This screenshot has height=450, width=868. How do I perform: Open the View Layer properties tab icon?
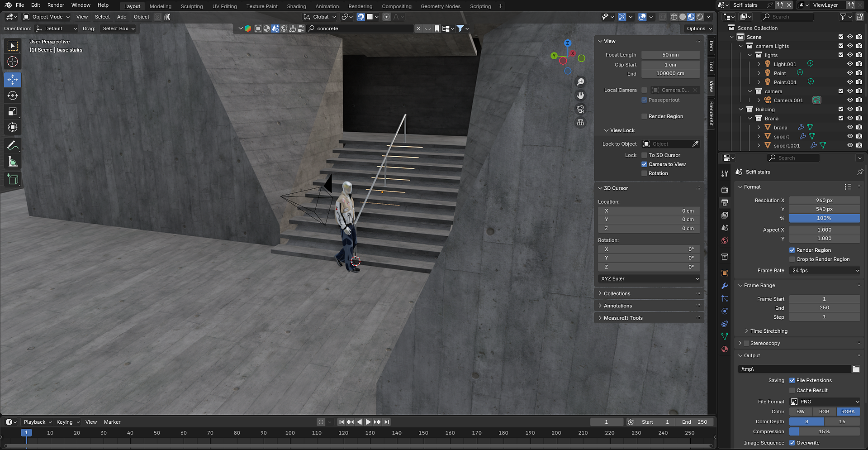point(725,215)
